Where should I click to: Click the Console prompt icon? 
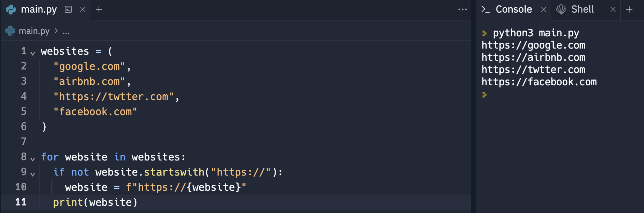pyautogui.click(x=485, y=10)
